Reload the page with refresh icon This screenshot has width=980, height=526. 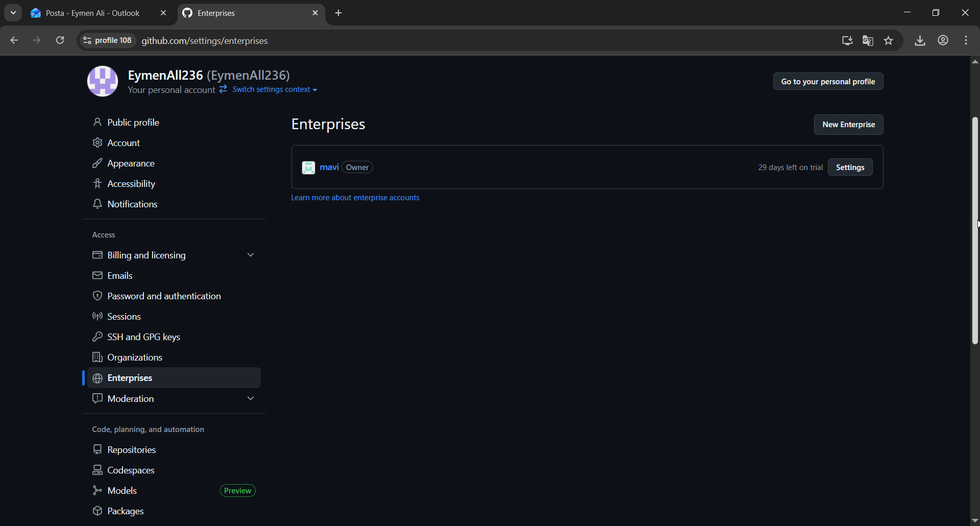tap(60, 40)
